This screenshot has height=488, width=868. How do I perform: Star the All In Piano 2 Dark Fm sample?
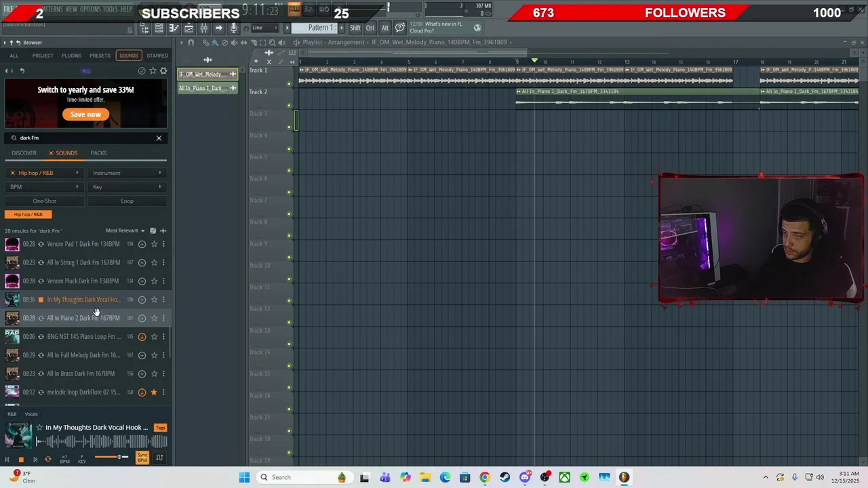click(x=154, y=318)
